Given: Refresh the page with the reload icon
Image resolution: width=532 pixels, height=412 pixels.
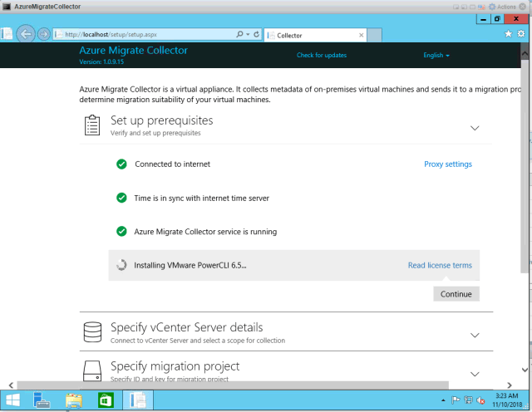Looking at the screenshot, I should tap(256, 34).
